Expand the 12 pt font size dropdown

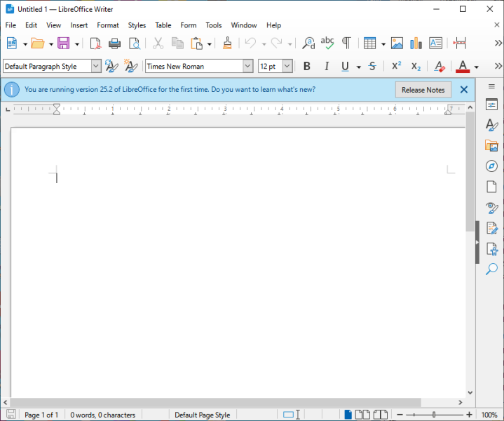point(288,67)
